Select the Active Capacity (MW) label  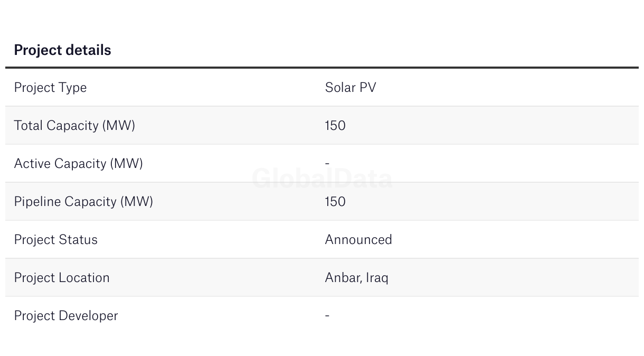pos(78,164)
